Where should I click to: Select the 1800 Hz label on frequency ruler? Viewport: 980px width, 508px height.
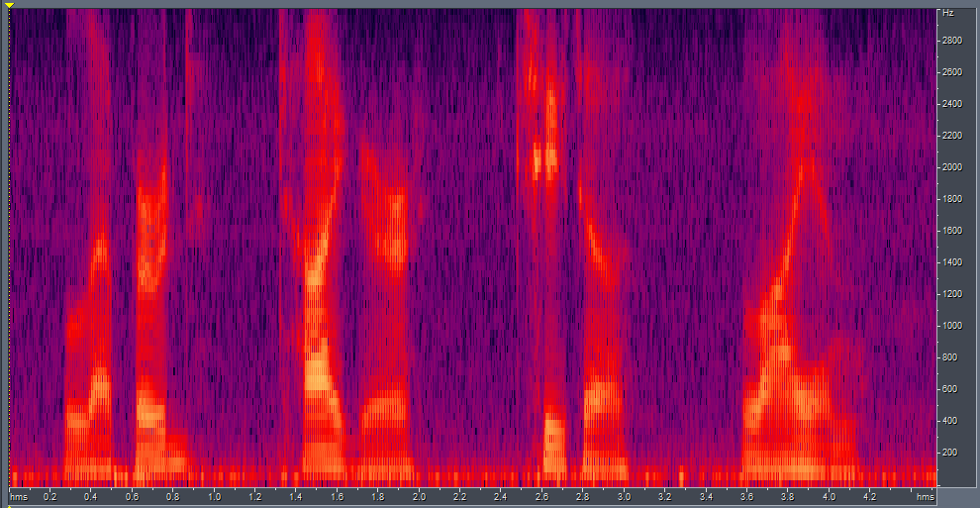pos(952,199)
